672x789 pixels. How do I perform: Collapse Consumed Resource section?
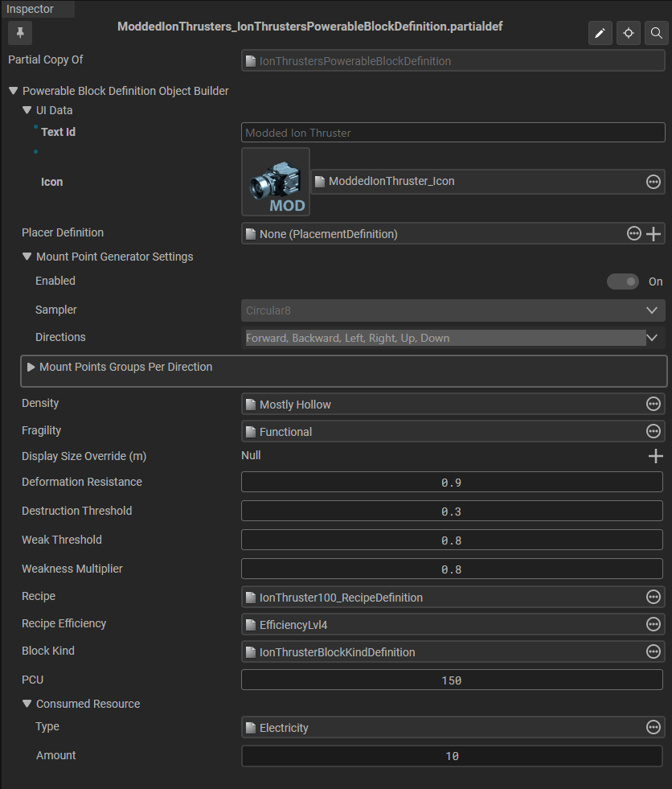[x=27, y=704]
